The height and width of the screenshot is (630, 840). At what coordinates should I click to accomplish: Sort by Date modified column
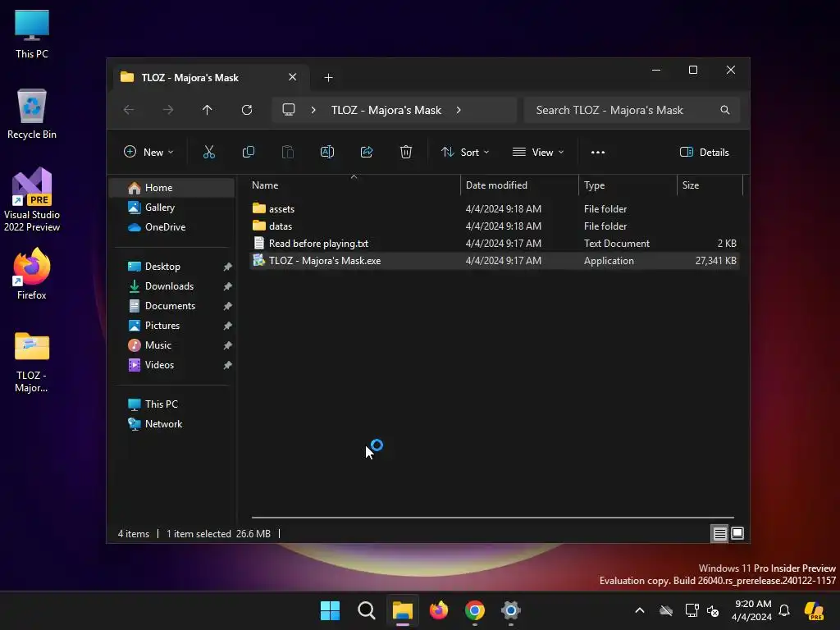(519, 185)
